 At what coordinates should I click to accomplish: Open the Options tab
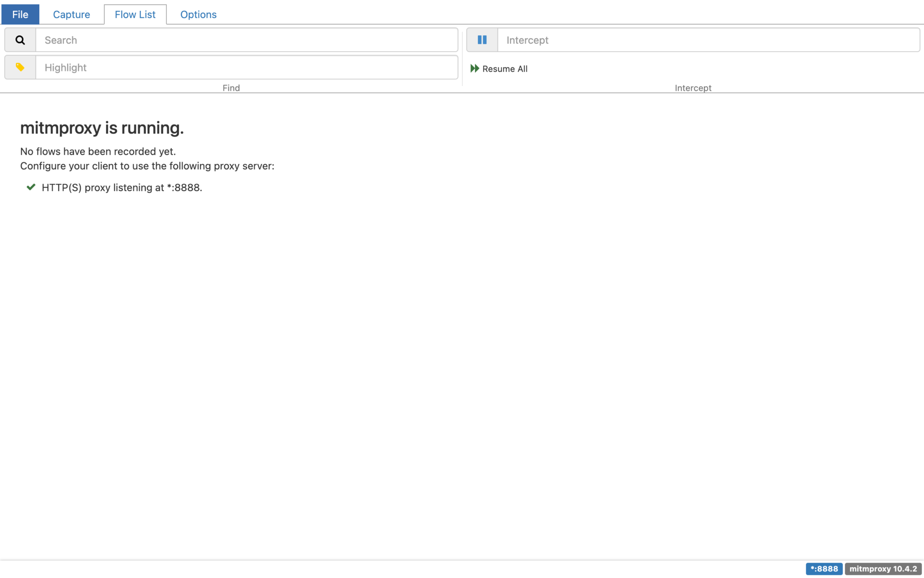pos(199,14)
